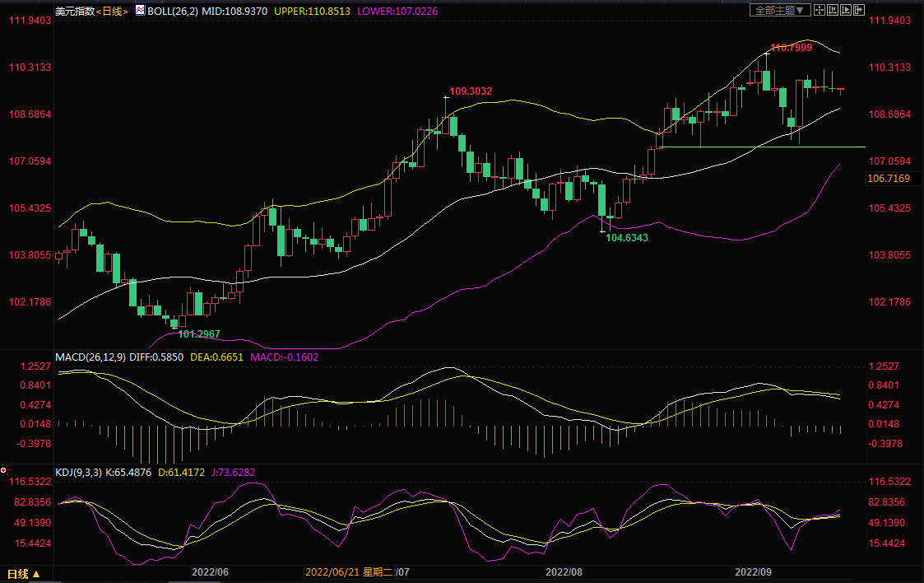
Task: Open the <日线> period selector beside 美元指数
Action: [x=112, y=11]
